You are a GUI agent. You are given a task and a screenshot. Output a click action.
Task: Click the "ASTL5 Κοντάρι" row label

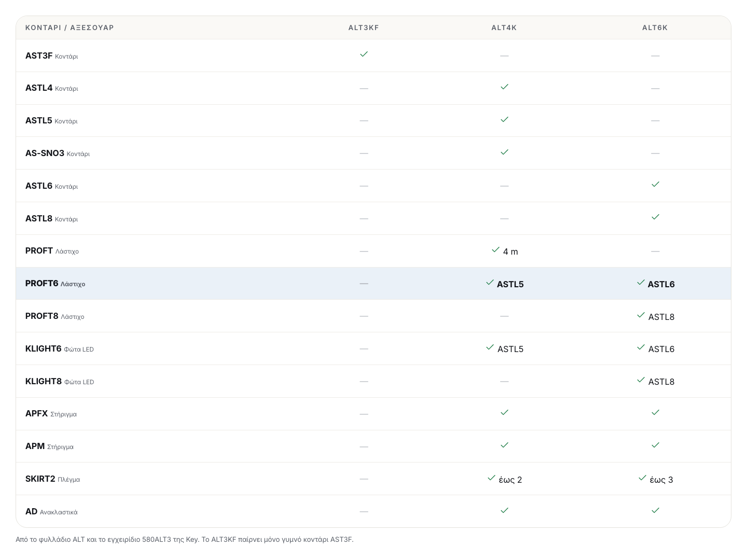(x=51, y=121)
